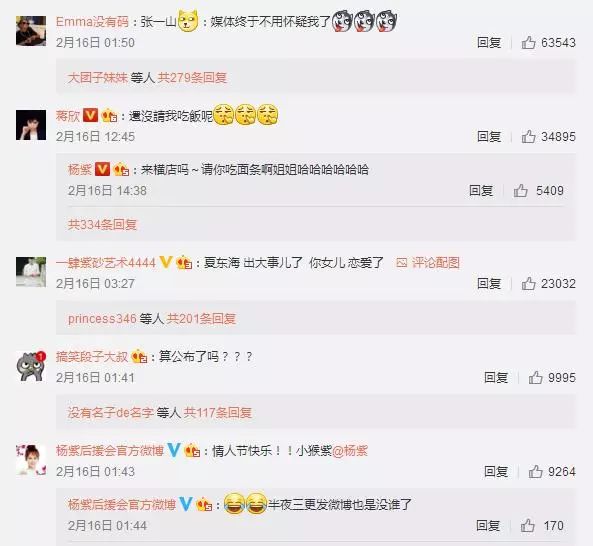This screenshot has height=546, width=593.
Task: Expand 共117条回复 replies
Action: coord(218,413)
